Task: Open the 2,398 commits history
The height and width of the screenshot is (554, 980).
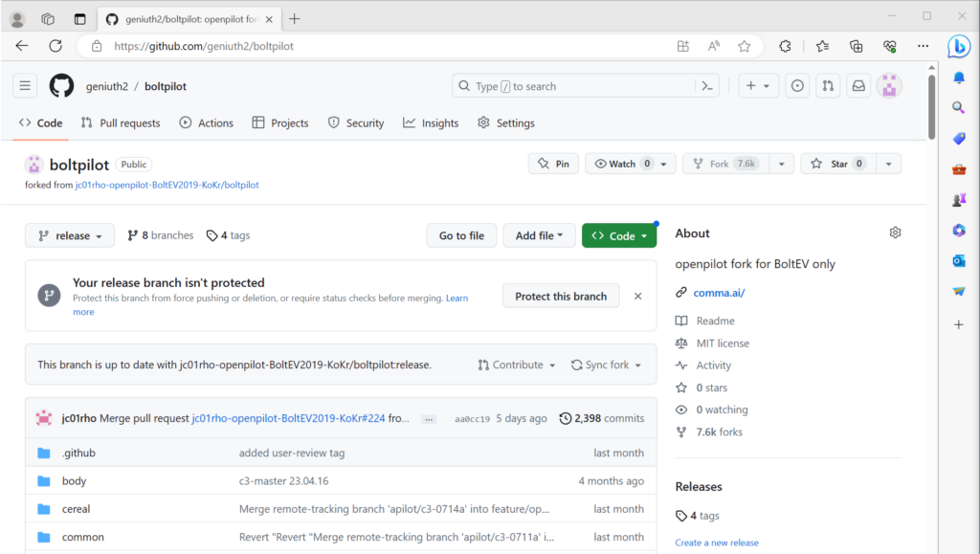Action: (x=601, y=418)
